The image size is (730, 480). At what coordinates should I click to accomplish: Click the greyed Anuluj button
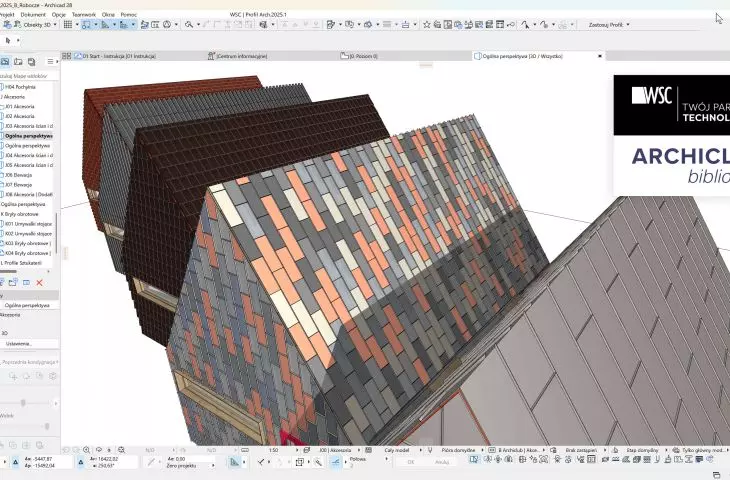tap(442, 462)
